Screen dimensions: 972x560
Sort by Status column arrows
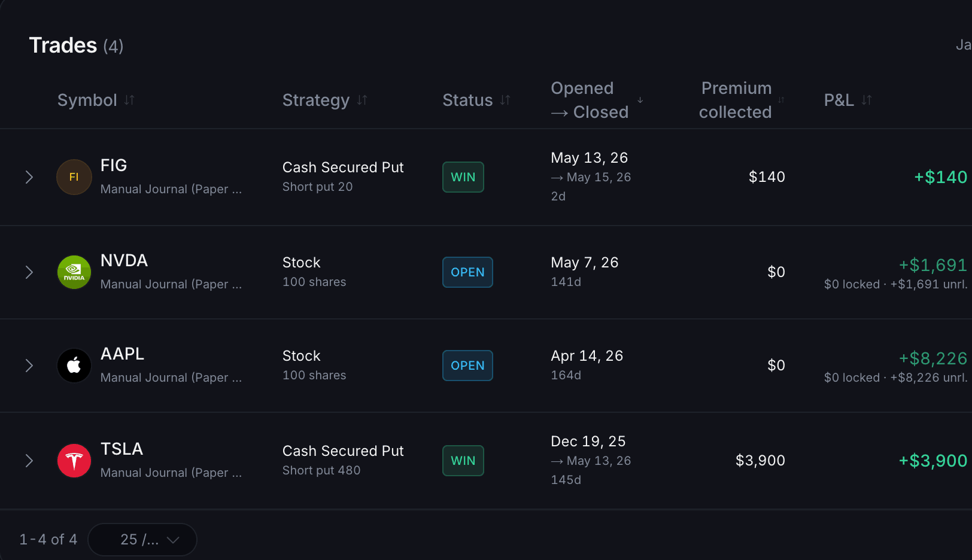[505, 100]
